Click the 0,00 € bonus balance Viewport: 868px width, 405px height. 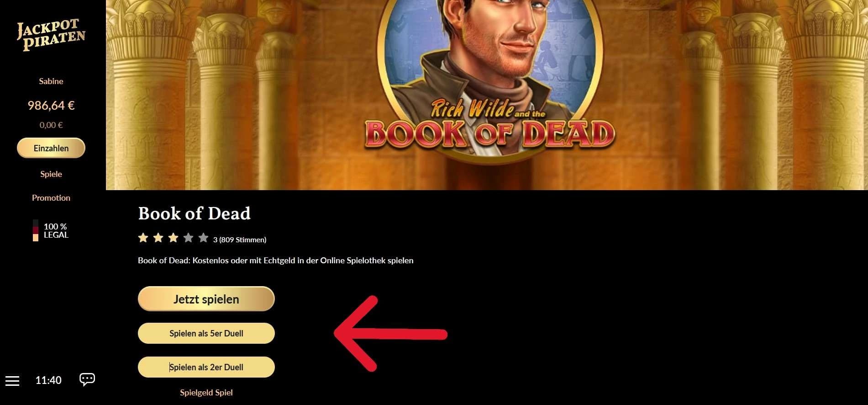coord(51,125)
